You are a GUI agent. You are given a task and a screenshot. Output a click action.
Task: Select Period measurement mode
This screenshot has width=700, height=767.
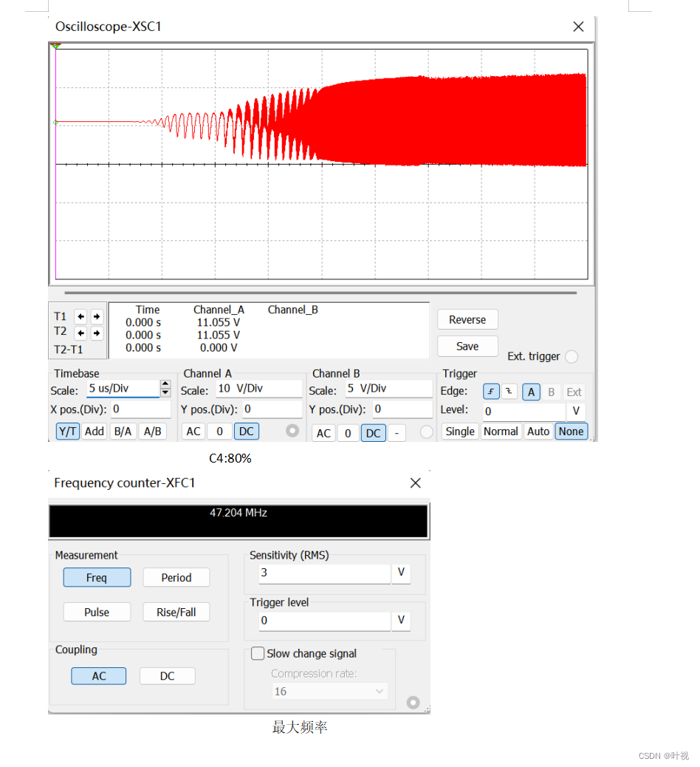176,578
